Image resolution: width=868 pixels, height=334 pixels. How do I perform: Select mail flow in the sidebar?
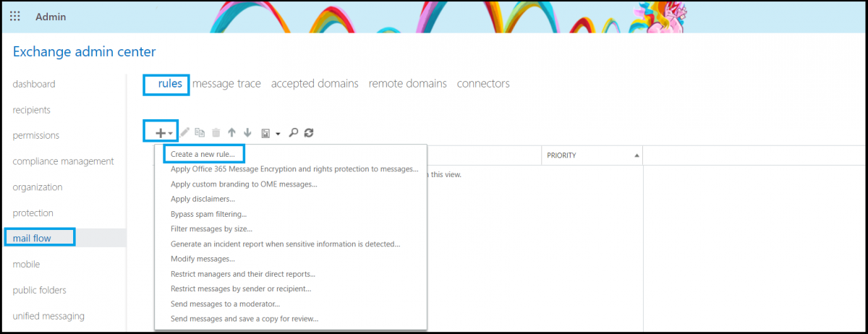pyautogui.click(x=33, y=237)
